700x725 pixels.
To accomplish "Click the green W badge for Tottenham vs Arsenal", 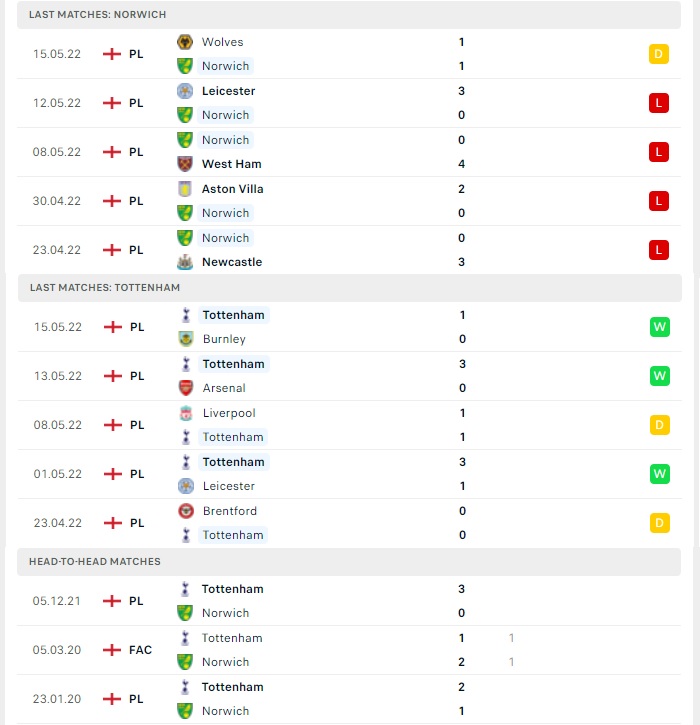I will click(x=659, y=376).
